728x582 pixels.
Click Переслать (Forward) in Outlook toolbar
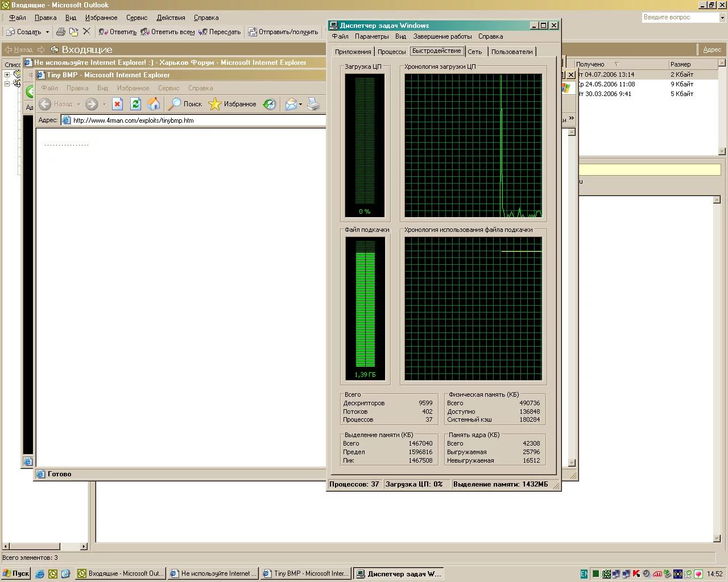coord(220,32)
